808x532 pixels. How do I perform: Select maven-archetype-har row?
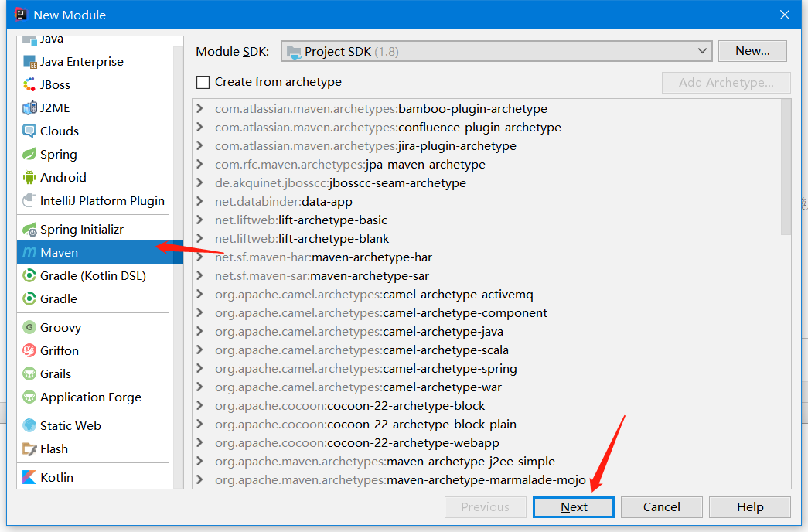point(486,257)
